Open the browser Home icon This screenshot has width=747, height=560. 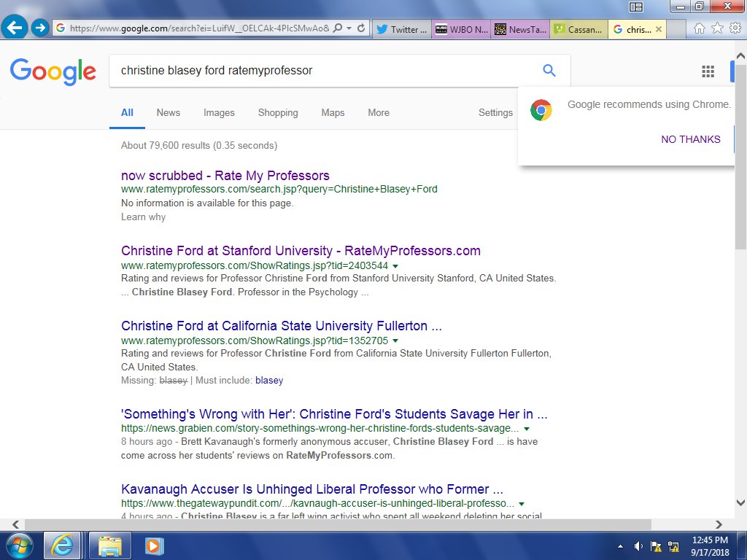(x=699, y=28)
